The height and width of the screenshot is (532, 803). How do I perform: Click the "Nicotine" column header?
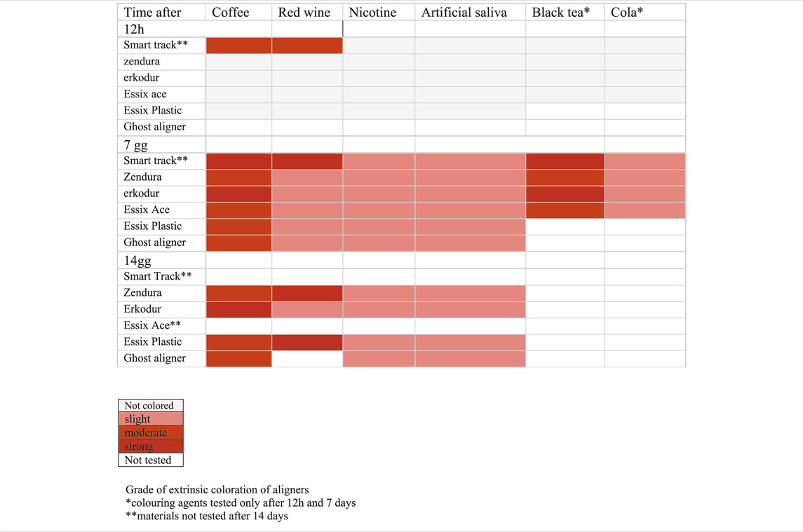coord(373,13)
